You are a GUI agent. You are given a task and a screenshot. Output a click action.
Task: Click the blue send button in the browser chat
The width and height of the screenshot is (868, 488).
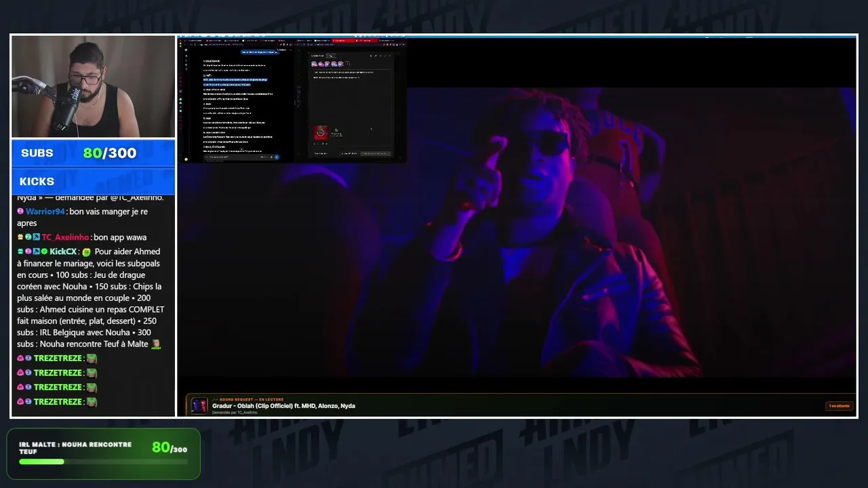[x=277, y=157]
